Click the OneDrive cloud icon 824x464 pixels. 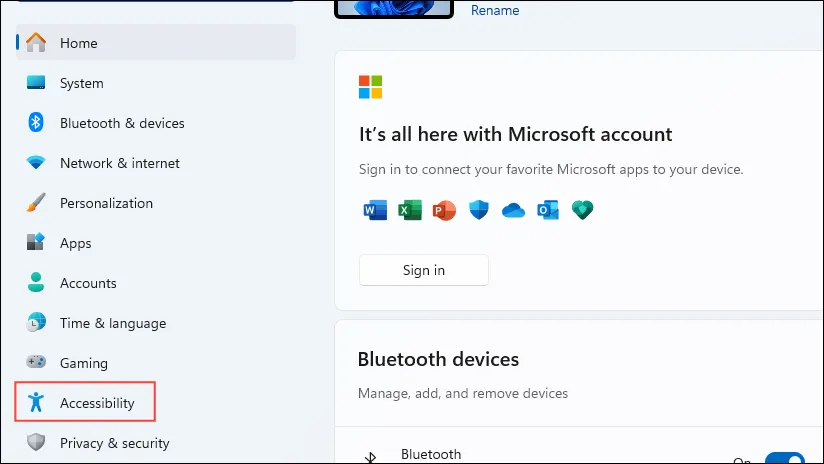click(x=513, y=211)
